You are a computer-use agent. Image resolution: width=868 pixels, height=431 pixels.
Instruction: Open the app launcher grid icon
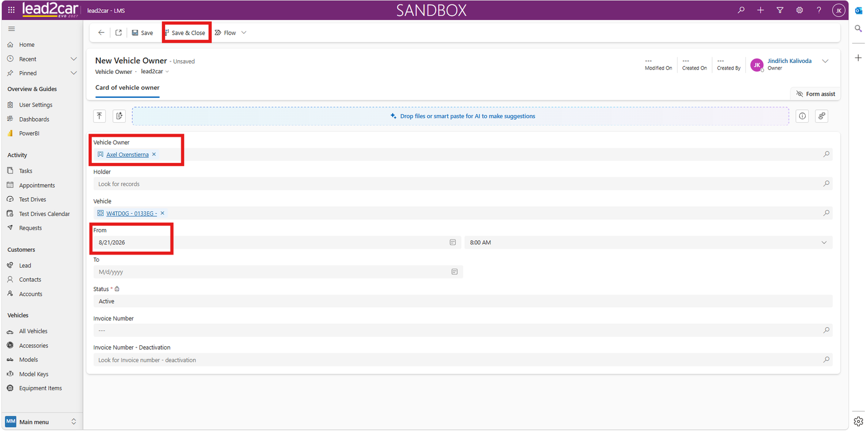click(x=11, y=10)
